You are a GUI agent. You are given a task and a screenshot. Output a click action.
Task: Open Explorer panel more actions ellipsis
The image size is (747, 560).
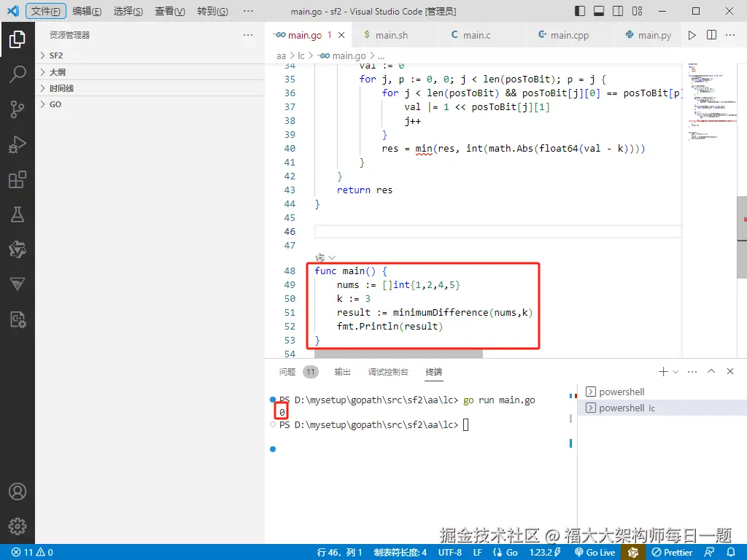point(248,35)
